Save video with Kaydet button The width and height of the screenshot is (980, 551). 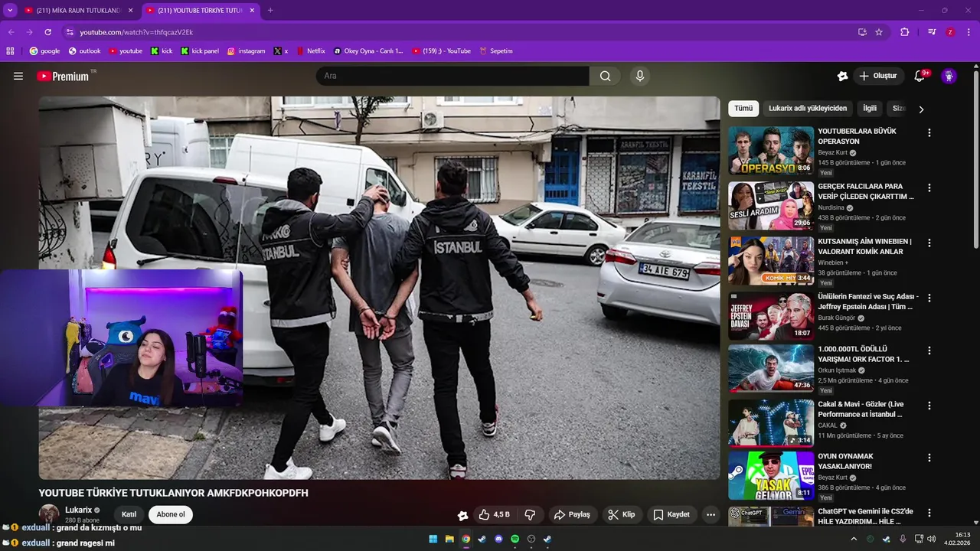pyautogui.click(x=671, y=514)
